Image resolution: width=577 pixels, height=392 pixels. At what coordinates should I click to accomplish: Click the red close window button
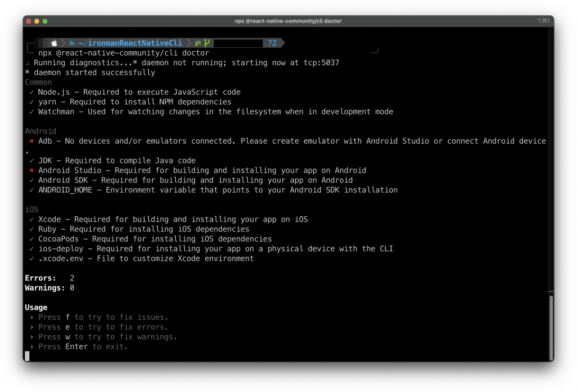point(29,21)
